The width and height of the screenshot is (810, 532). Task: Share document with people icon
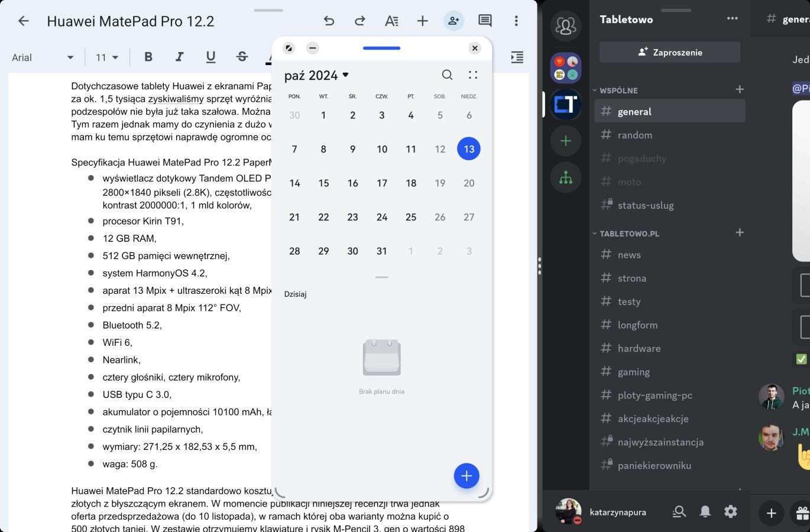453,21
